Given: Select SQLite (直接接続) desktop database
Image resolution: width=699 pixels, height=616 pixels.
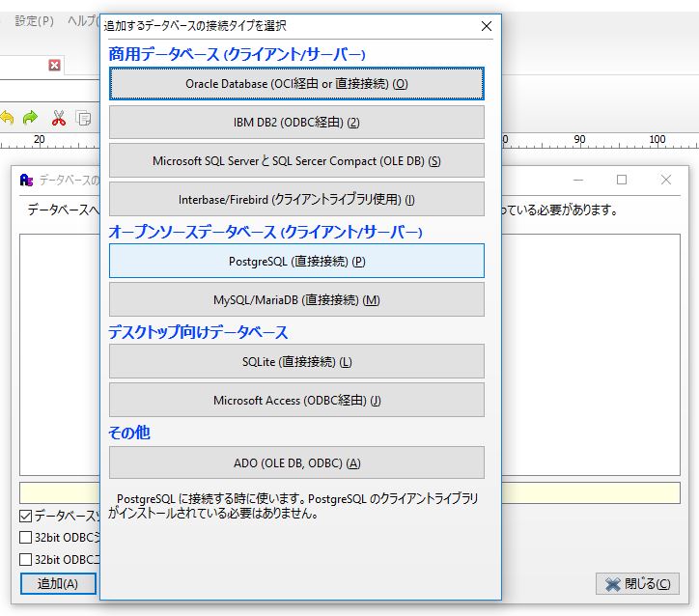Looking at the screenshot, I should point(296,361).
